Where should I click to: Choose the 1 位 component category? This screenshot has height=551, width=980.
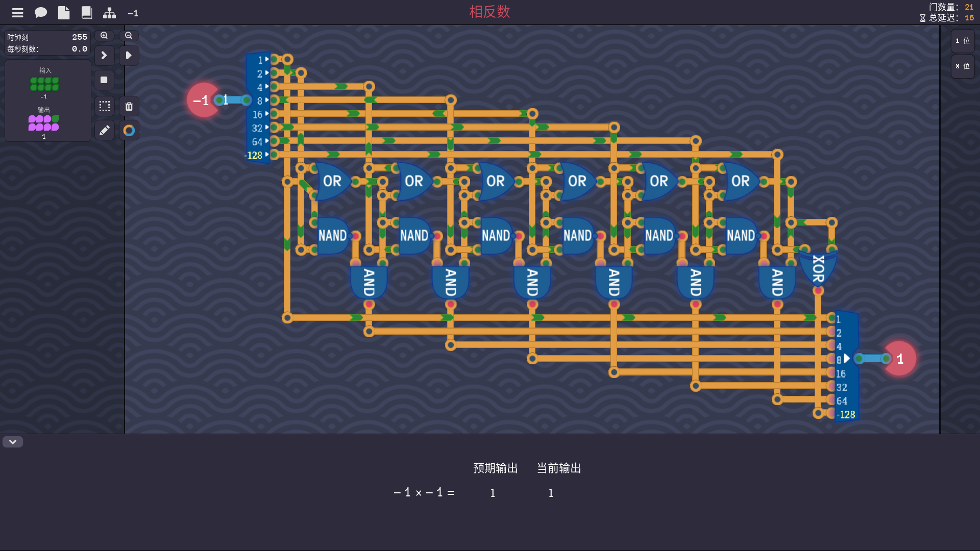(x=963, y=41)
